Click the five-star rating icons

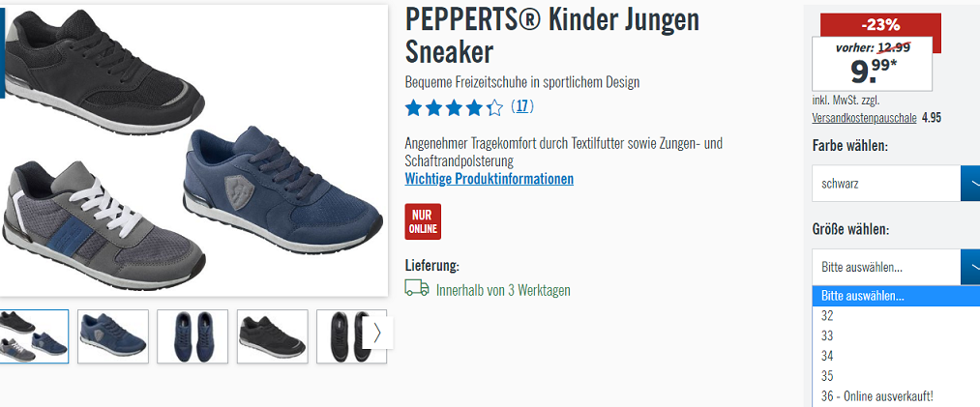(x=454, y=108)
